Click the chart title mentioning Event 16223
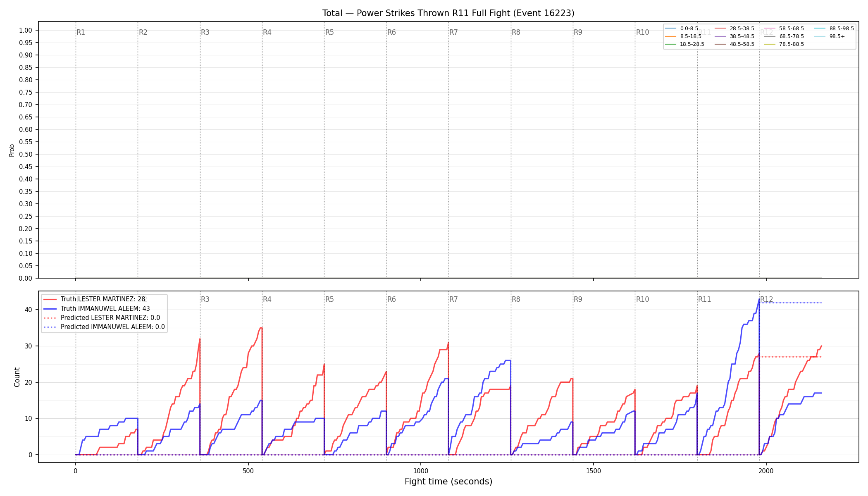The image size is (868, 496). [x=448, y=13]
